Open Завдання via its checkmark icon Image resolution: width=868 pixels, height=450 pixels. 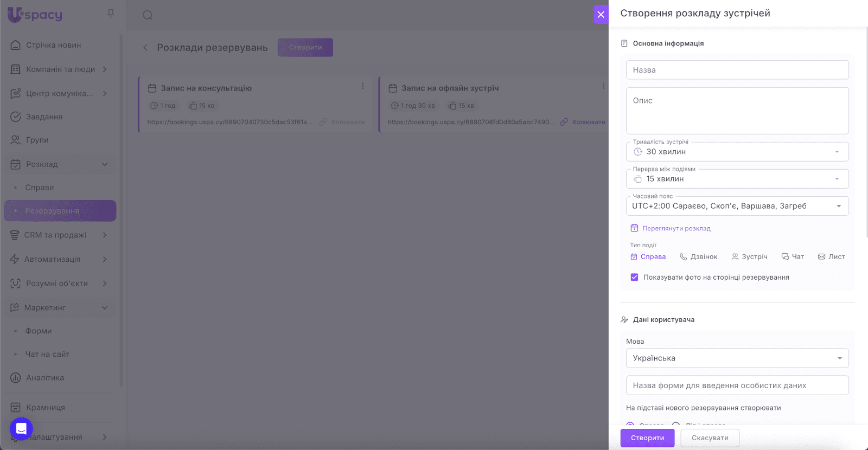click(16, 117)
